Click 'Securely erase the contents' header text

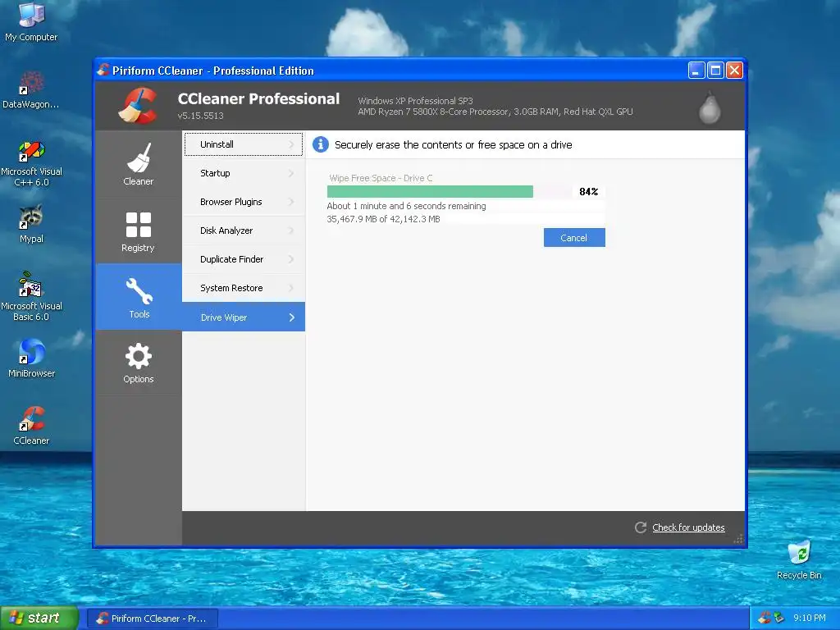pos(453,144)
